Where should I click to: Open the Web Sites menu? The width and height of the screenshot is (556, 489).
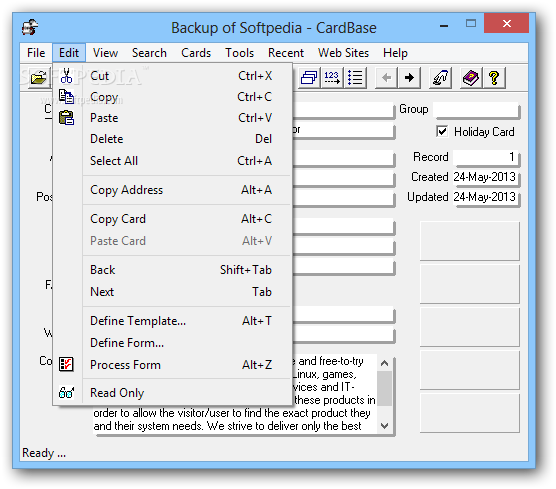[343, 53]
